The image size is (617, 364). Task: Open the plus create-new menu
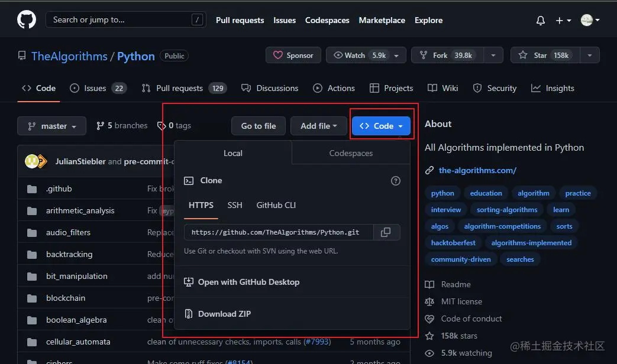click(563, 21)
